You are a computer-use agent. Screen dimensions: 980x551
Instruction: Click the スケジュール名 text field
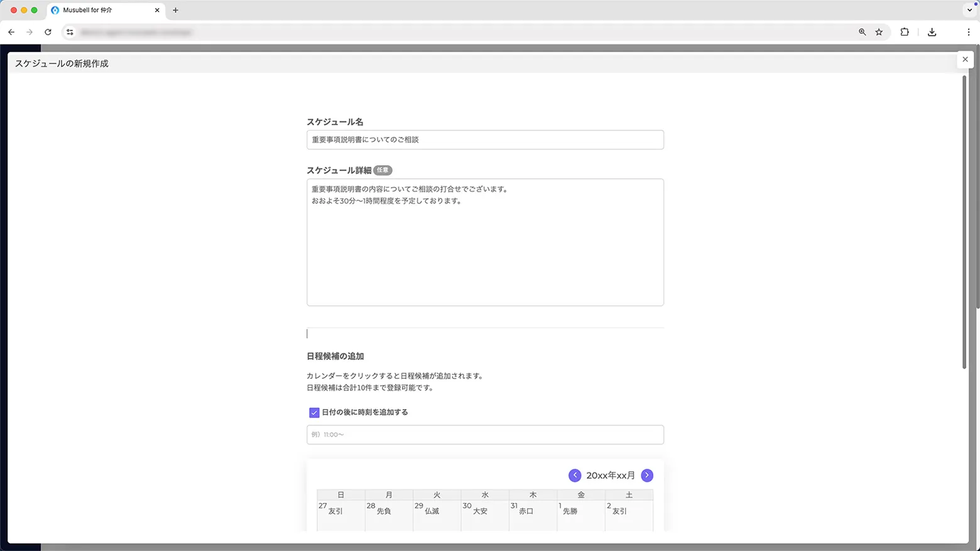pos(485,139)
